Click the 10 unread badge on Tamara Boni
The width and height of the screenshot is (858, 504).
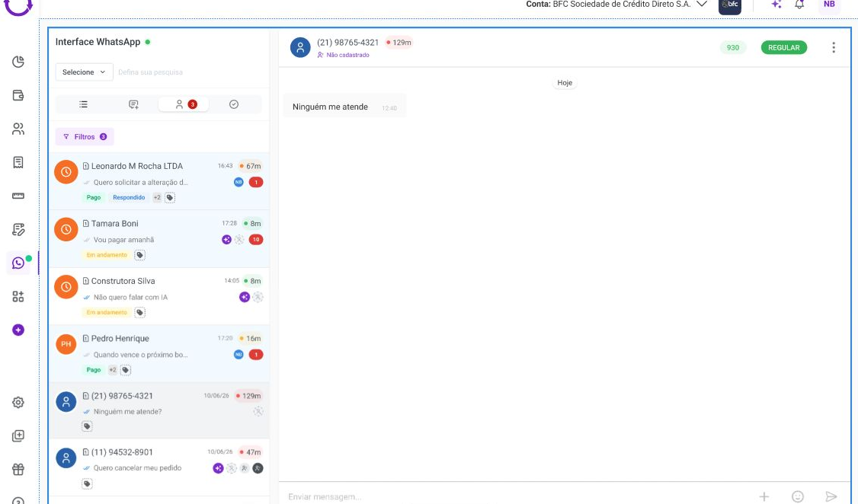click(x=255, y=239)
